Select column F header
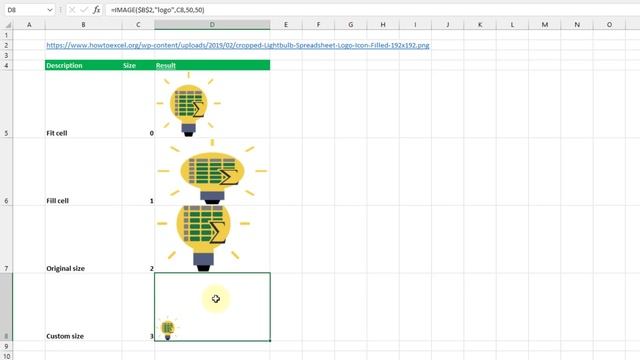The height and width of the screenshot is (360, 640). [318, 24]
